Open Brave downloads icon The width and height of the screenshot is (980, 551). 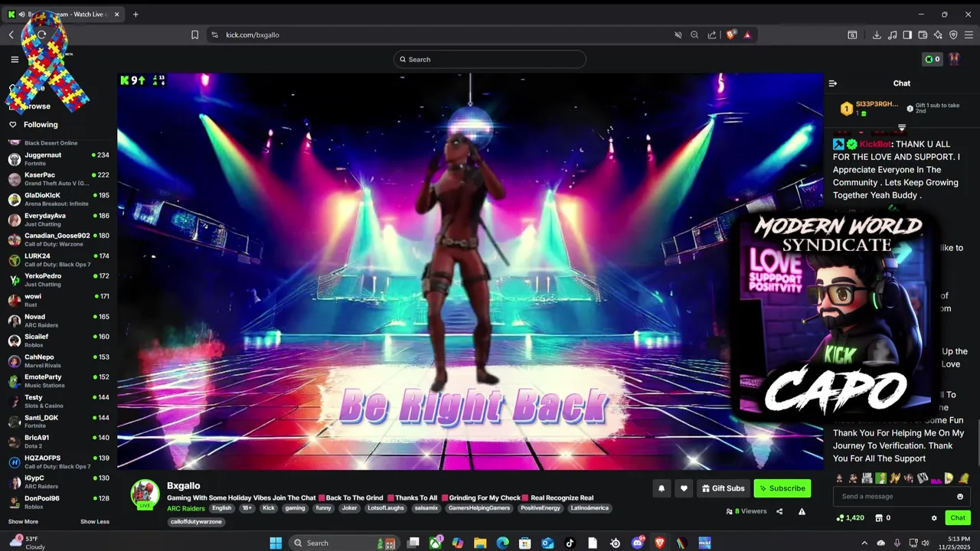(x=877, y=34)
